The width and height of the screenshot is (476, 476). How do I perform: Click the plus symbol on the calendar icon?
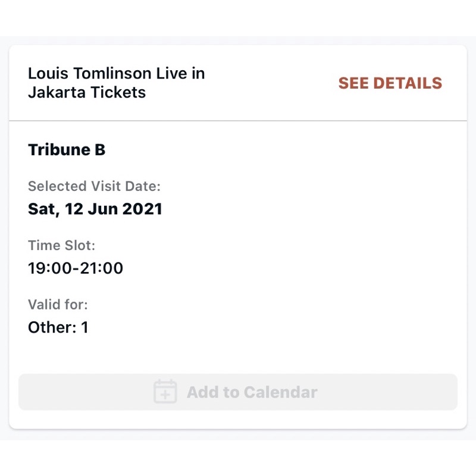[x=165, y=394]
